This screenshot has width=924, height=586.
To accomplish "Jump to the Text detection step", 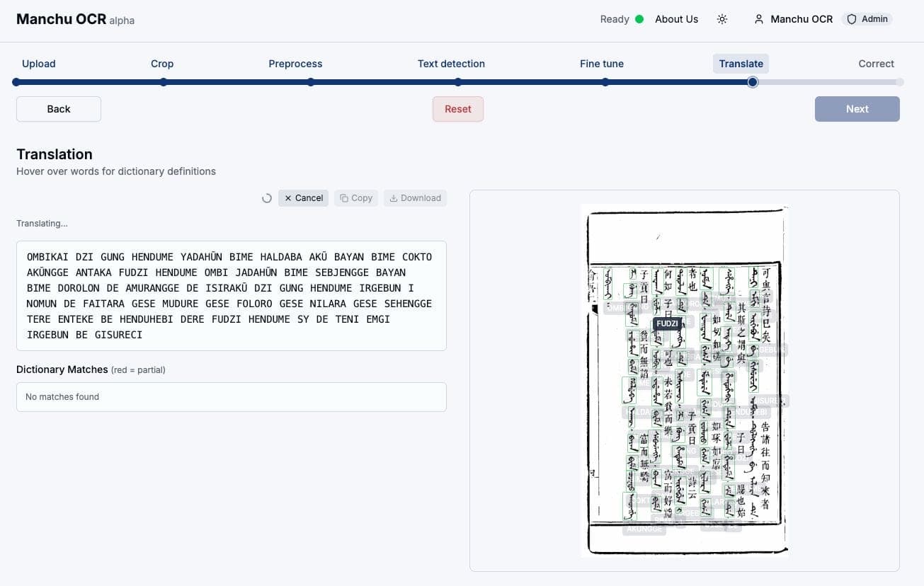I will 451,64.
